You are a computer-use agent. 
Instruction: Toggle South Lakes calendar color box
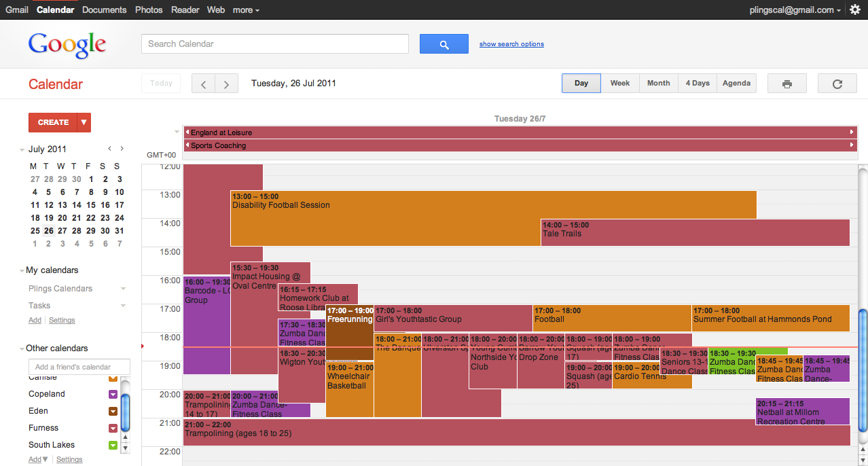113,446
